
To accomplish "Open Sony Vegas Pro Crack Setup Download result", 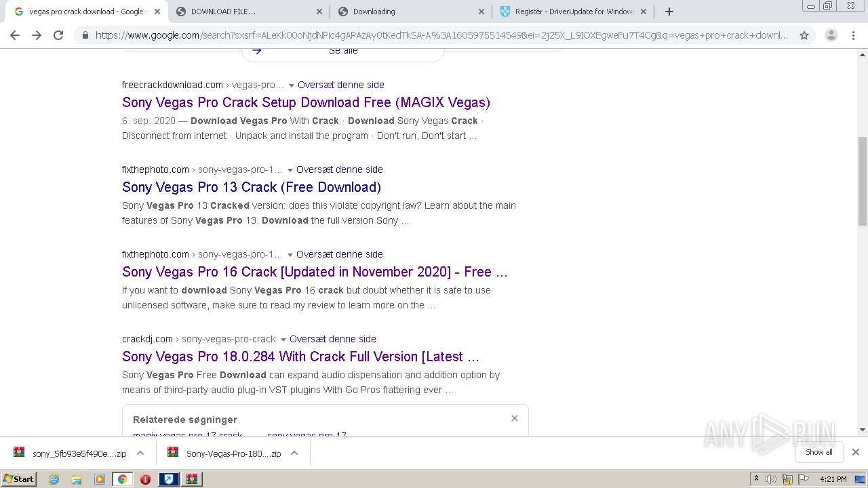I will [306, 102].
